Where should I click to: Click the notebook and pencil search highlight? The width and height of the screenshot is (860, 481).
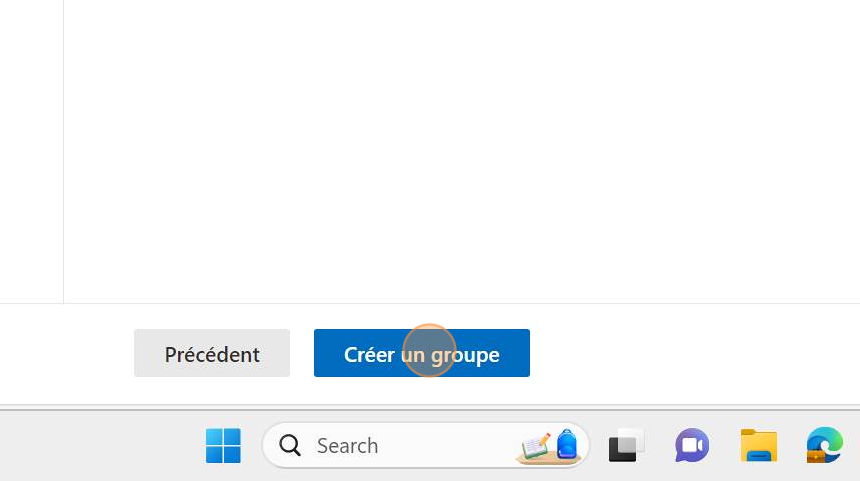(x=535, y=446)
